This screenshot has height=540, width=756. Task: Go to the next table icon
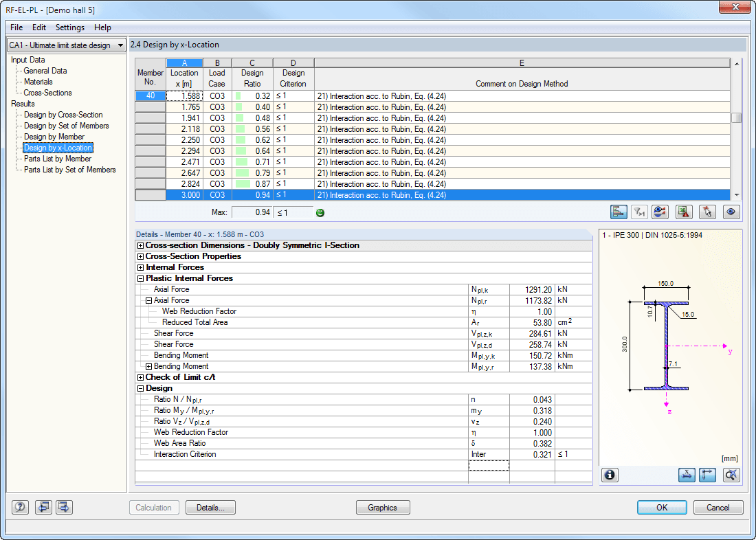point(64,507)
